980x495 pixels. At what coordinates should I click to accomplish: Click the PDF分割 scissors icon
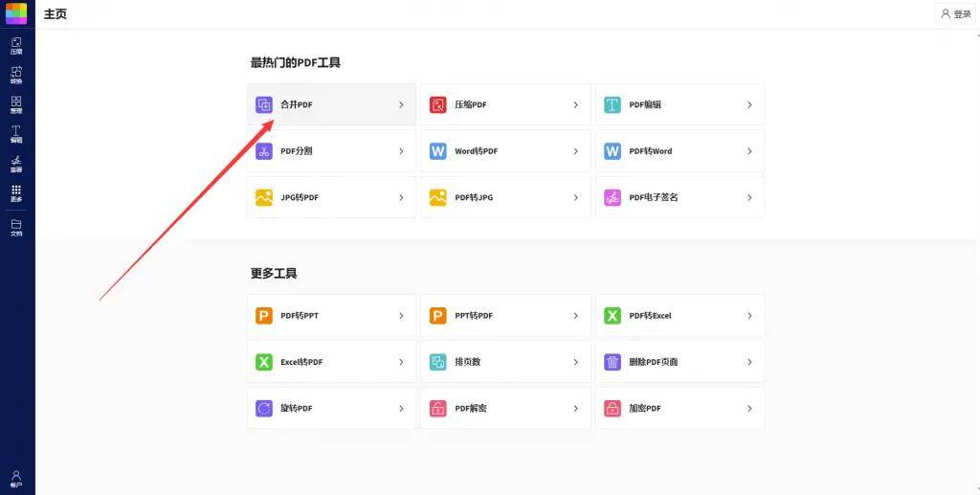point(264,151)
